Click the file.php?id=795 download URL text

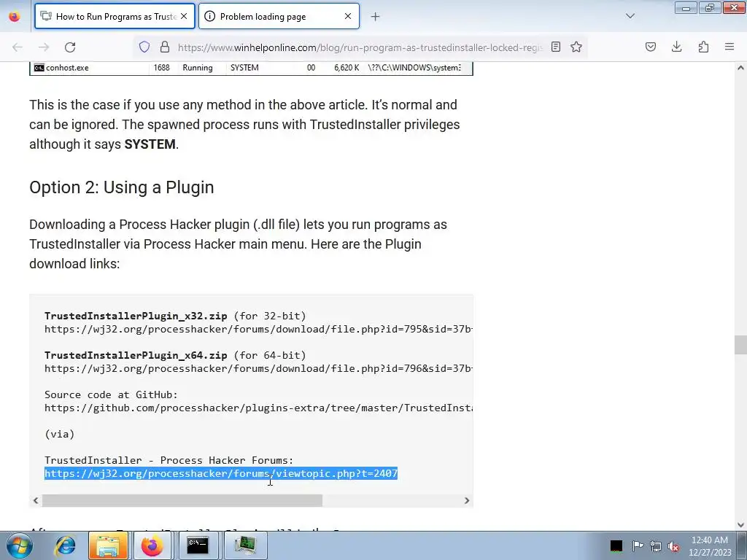click(x=258, y=329)
